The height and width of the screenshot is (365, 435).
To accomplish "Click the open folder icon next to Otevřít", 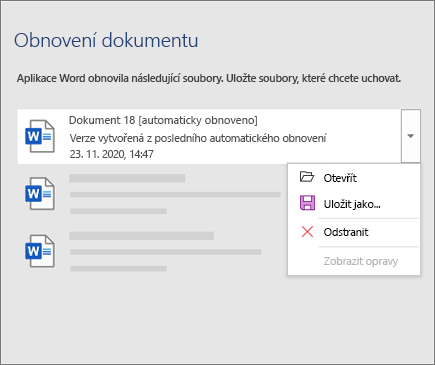I will click(x=307, y=177).
